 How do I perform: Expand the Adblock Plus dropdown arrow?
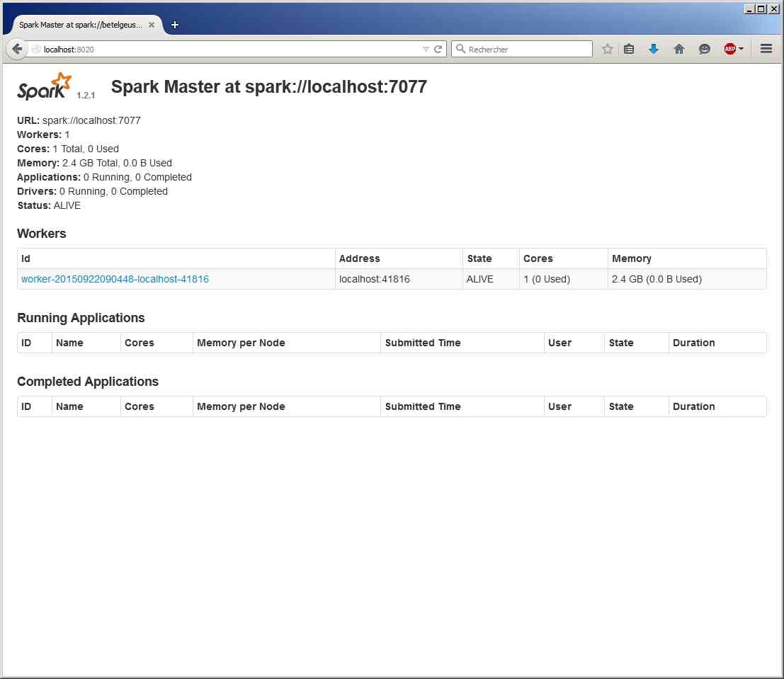click(741, 50)
